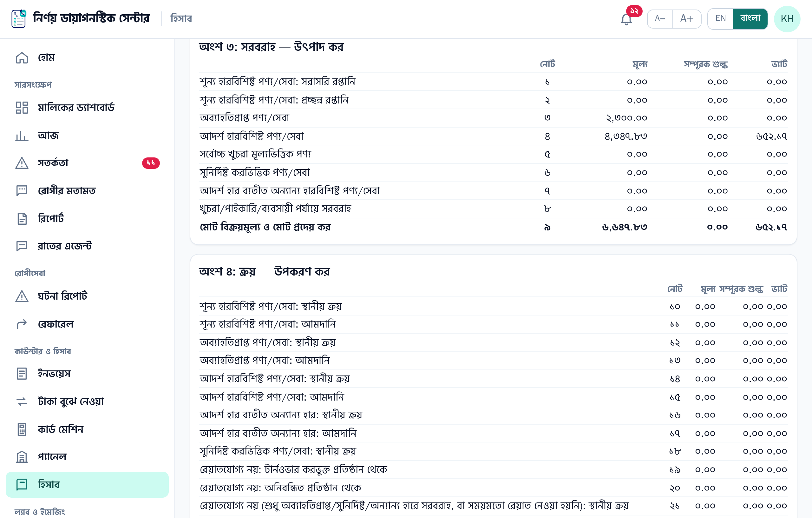Click the আজ bar chart icon
This screenshot has height=518, width=812.
pyautogui.click(x=22, y=135)
